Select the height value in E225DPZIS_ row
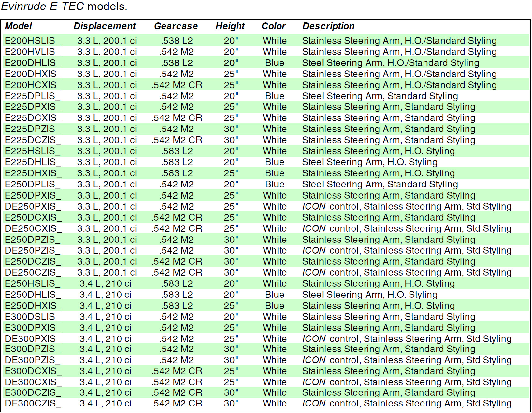This screenshot has height=413, width=532. 231,129
